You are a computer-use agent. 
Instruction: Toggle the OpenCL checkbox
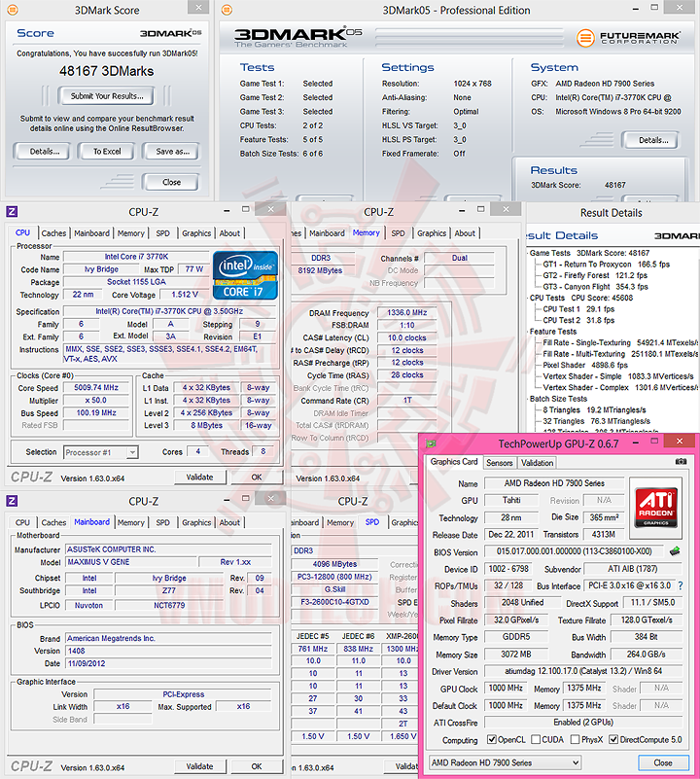(x=492, y=740)
